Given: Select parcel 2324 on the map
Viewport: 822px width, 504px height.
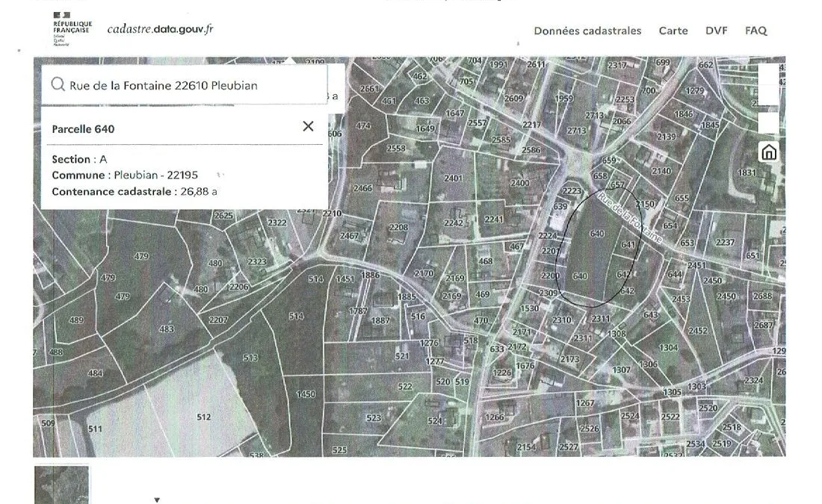Looking at the screenshot, I should click(x=753, y=380).
